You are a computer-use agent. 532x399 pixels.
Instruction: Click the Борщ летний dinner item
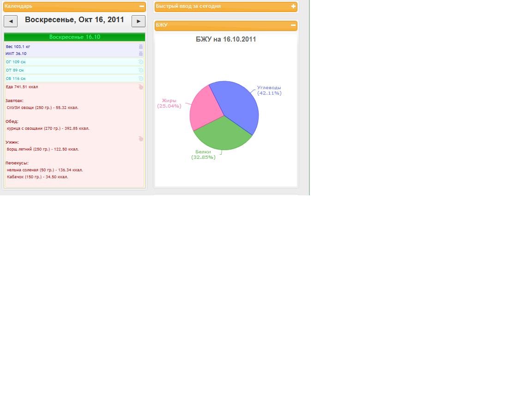[x=43, y=149]
